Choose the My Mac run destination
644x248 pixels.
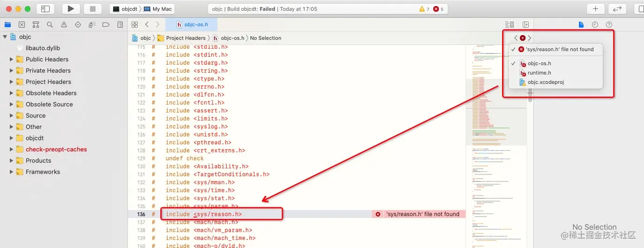158,9
